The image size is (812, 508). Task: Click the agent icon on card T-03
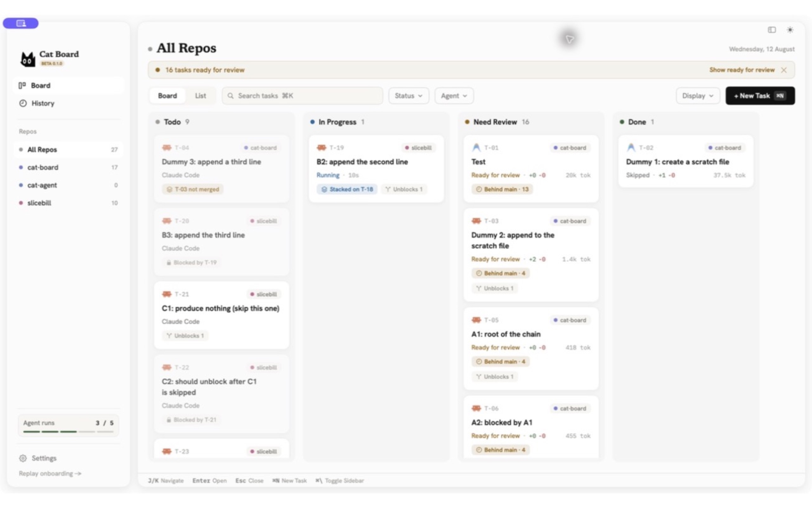point(476,221)
